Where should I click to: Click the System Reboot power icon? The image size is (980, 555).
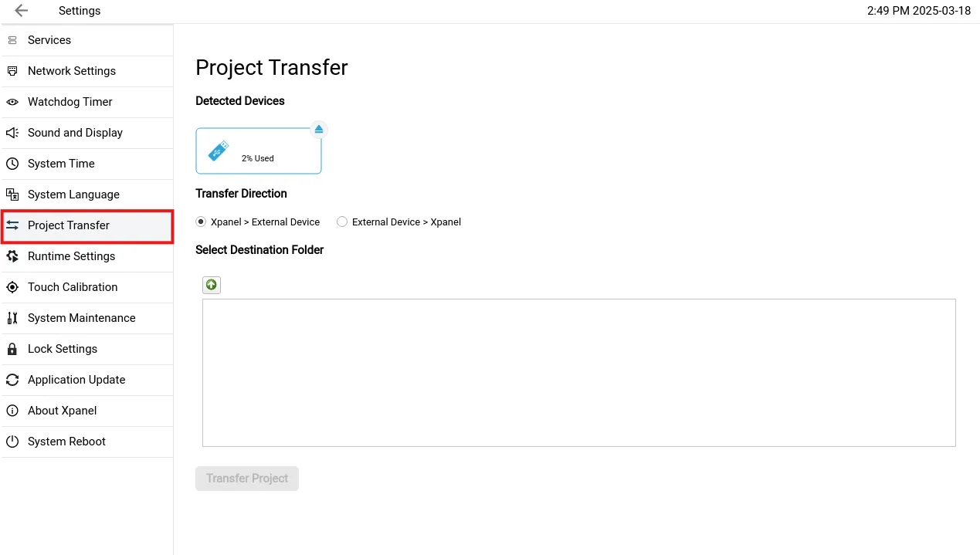pyautogui.click(x=12, y=442)
